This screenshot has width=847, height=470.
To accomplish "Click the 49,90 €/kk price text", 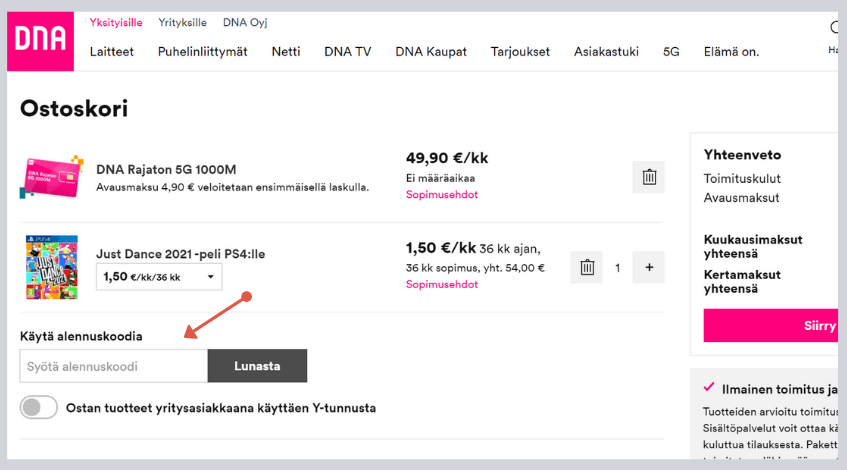I will pos(447,158).
